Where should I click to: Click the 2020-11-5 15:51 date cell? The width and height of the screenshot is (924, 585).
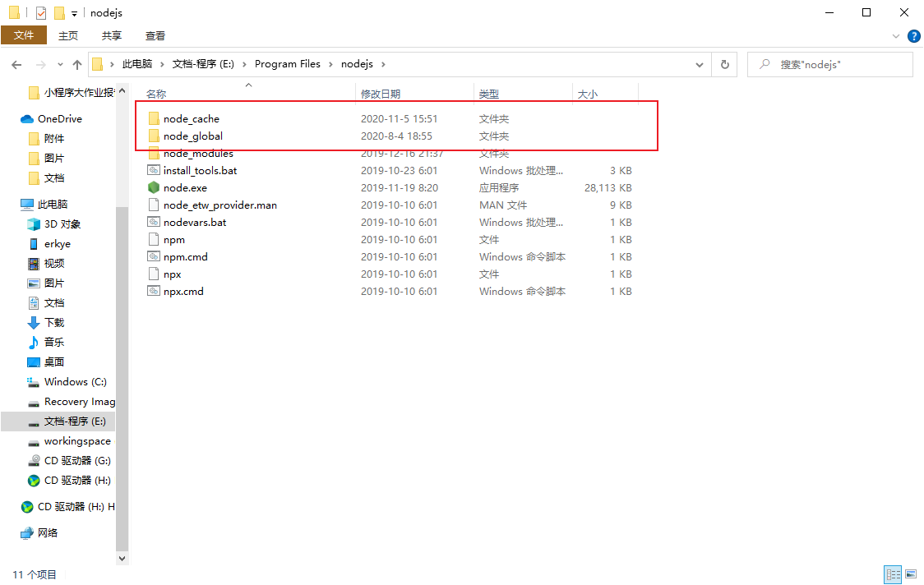coord(399,119)
